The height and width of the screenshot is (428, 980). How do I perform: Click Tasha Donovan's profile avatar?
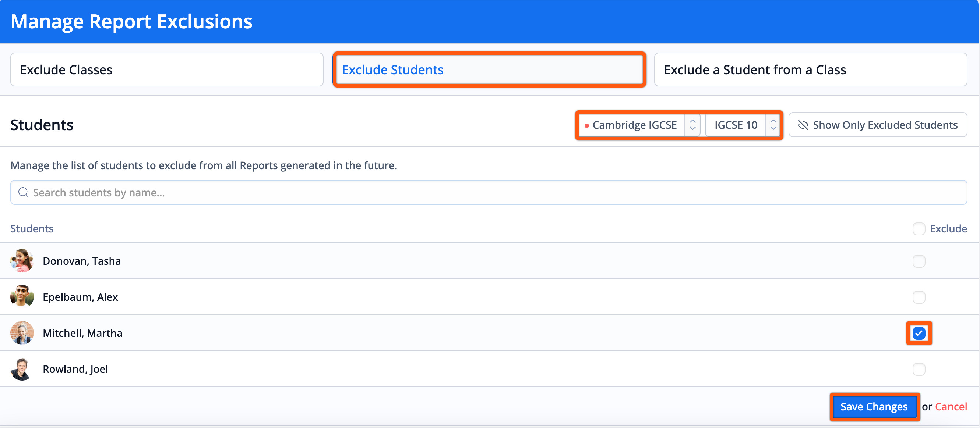tap(22, 261)
